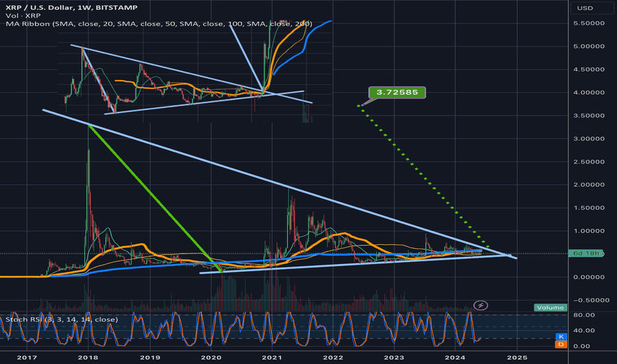Click the 6d 18h countdown price label
The width and height of the screenshot is (617, 364).
coord(585,253)
